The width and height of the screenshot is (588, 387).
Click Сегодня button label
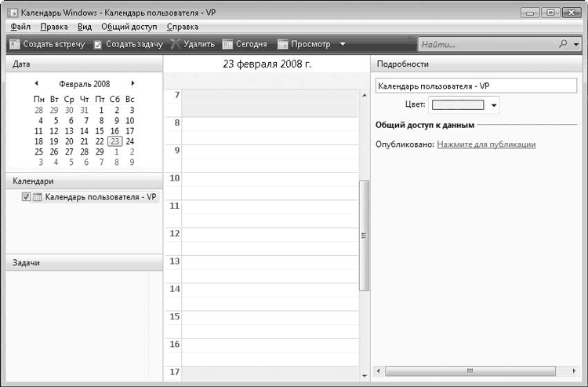(x=251, y=44)
